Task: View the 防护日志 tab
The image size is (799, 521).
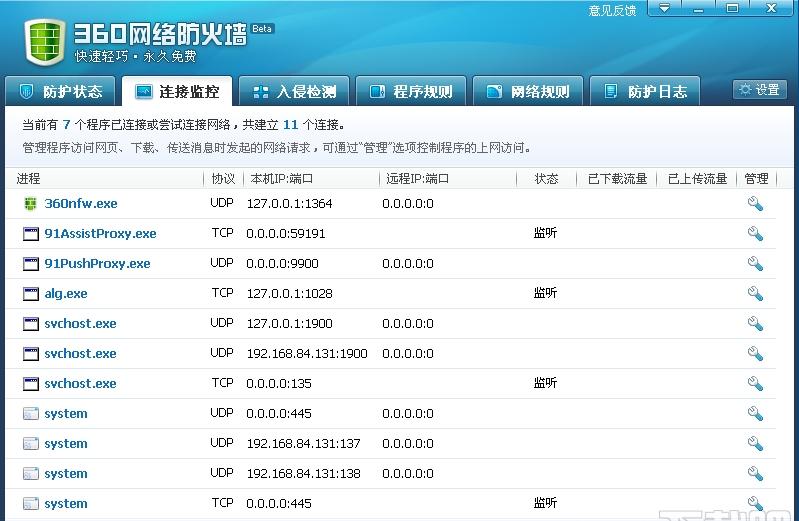Action: 645,91
